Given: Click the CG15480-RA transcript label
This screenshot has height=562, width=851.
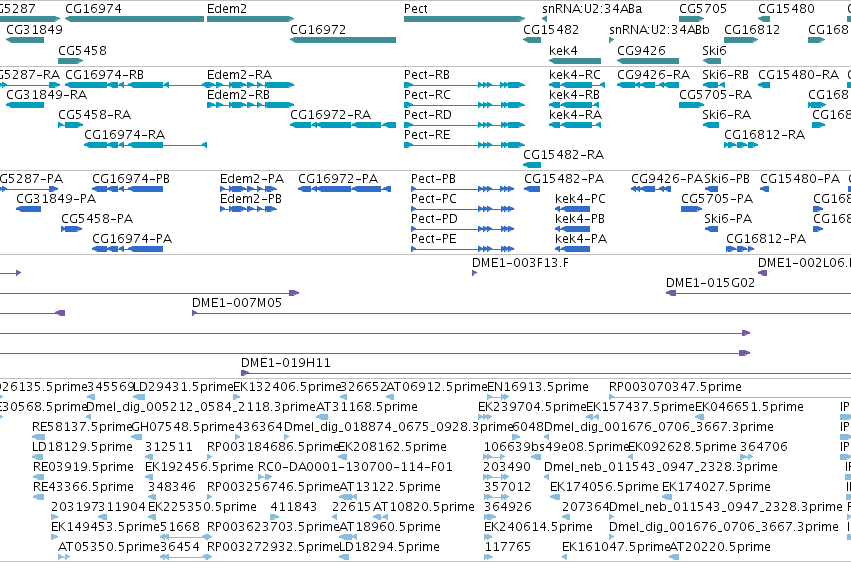Looking at the screenshot, I should 798,74.
